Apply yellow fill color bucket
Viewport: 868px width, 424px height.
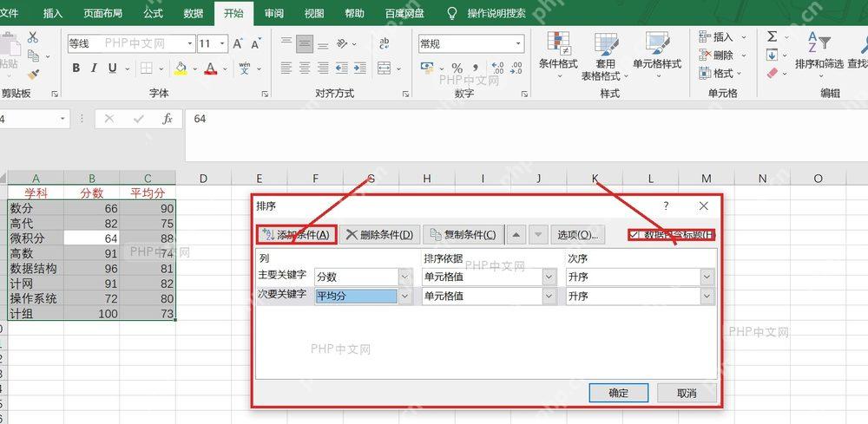pyautogui.click(x=181, y=68)
